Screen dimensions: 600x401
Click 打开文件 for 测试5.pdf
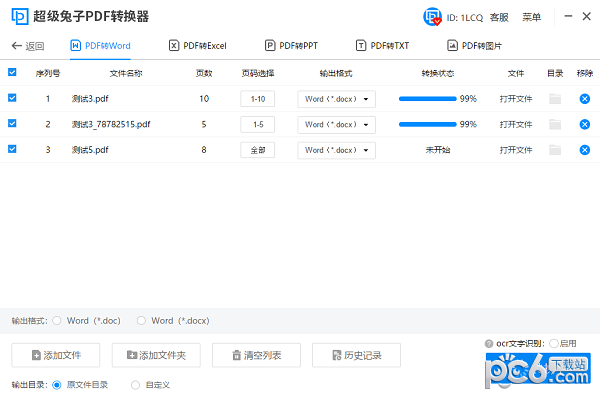point(516,150)
